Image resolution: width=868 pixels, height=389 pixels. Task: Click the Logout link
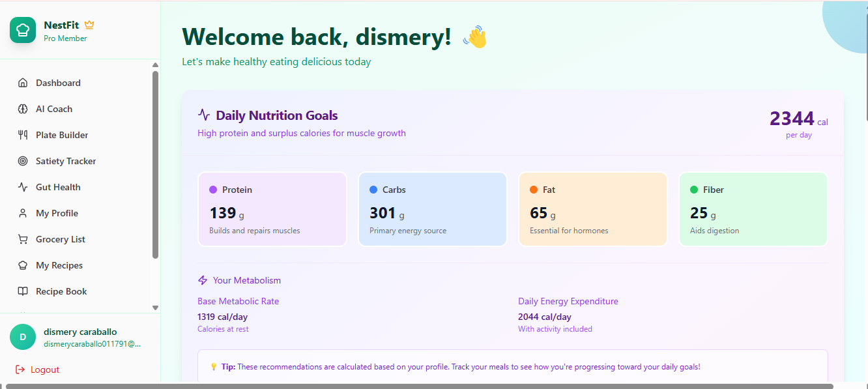(x=44, y=369)
